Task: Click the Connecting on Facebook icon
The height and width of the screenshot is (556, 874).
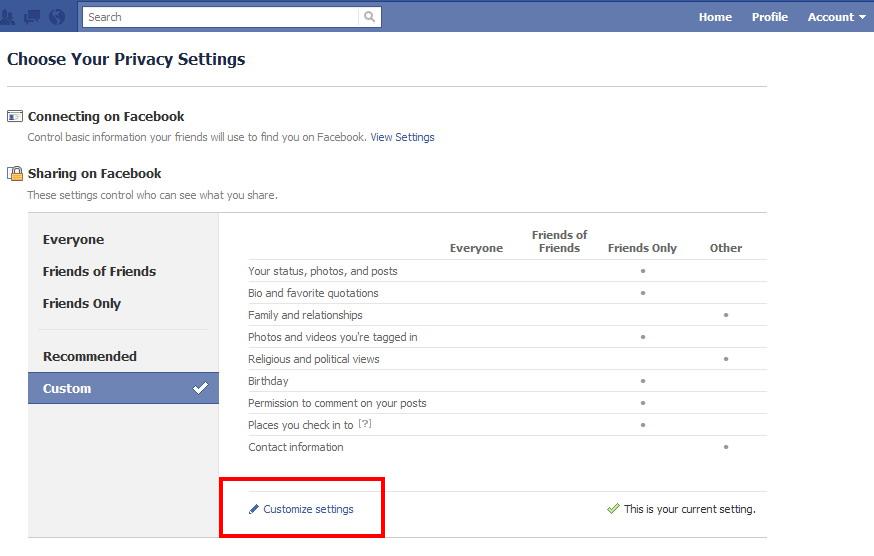Action: pyautogui.click(x=15, y=116)
